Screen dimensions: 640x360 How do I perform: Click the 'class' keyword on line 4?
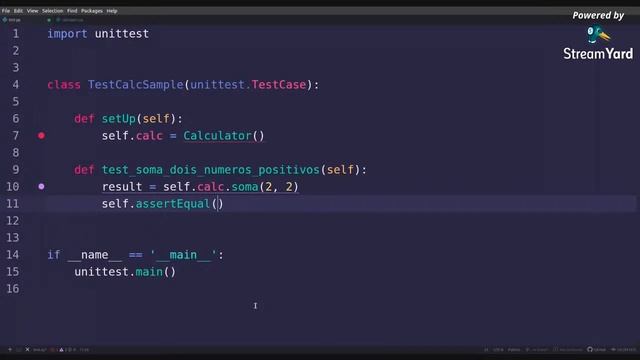point(64,84)
